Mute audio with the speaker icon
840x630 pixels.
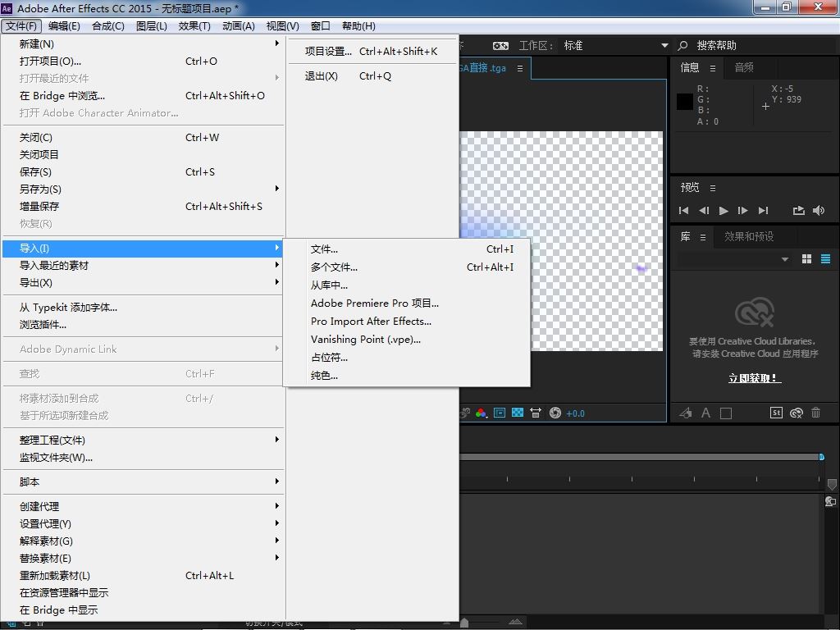point(819,211)
